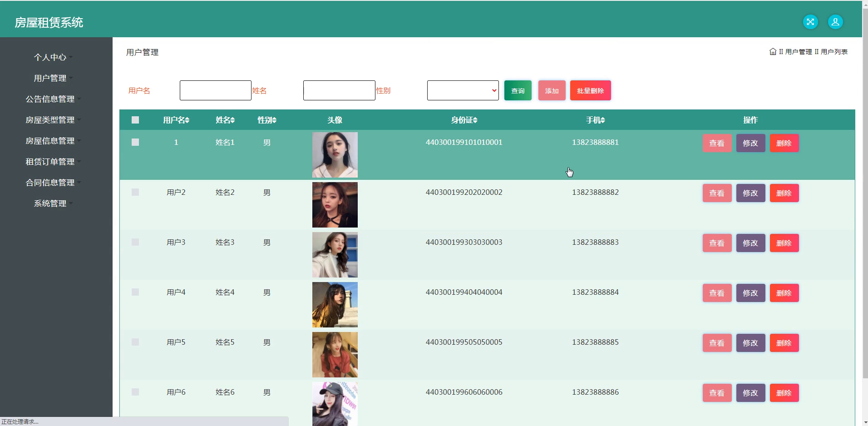View details of 用户5 with 查看
This screenshot has height=426, width=868.
717,343
